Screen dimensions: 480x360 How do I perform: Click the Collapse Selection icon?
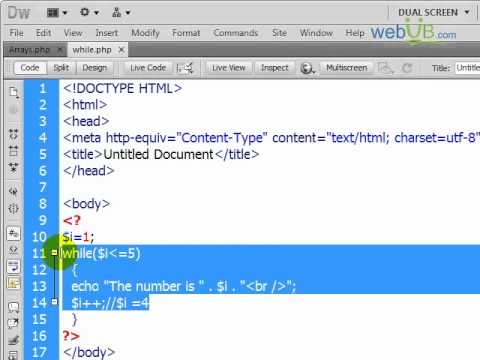click(x=13, y=151)
